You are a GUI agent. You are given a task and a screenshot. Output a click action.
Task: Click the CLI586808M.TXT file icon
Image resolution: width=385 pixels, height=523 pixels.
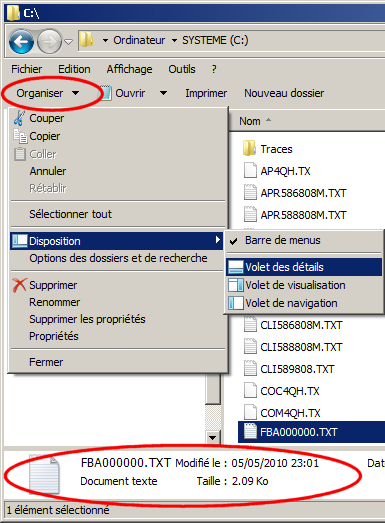click(x=250, y=325)
